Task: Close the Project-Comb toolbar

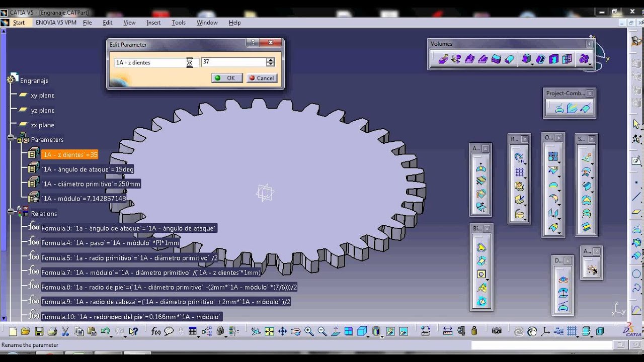Action: [590, 94]
